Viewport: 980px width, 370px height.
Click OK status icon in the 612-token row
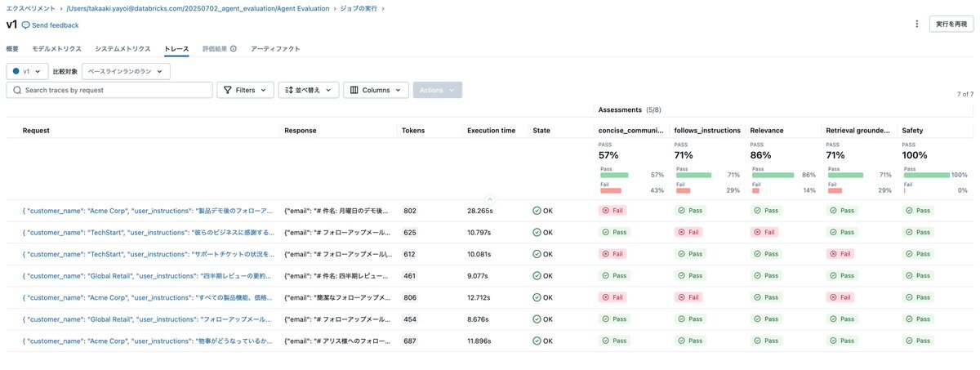(537, 254)
